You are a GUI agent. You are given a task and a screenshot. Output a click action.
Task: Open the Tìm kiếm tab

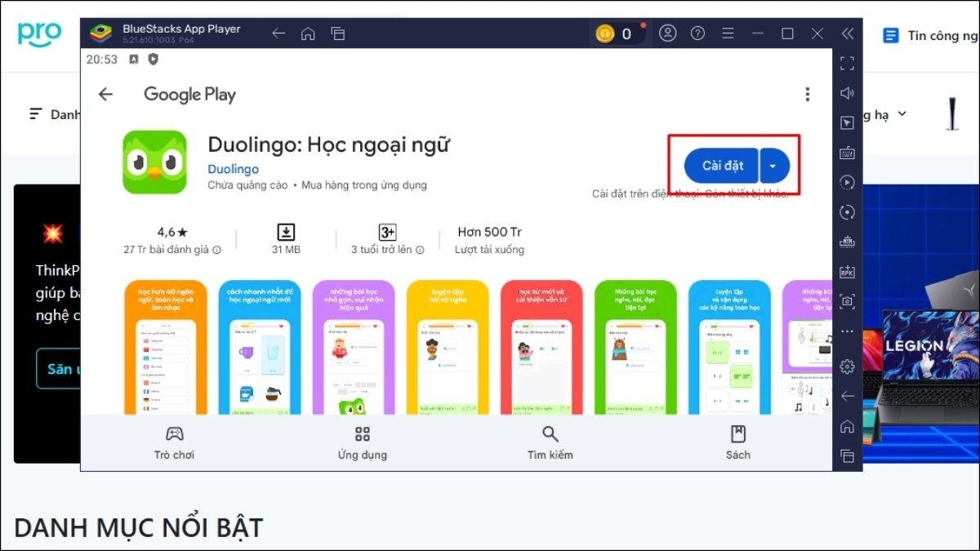(550, 443)
